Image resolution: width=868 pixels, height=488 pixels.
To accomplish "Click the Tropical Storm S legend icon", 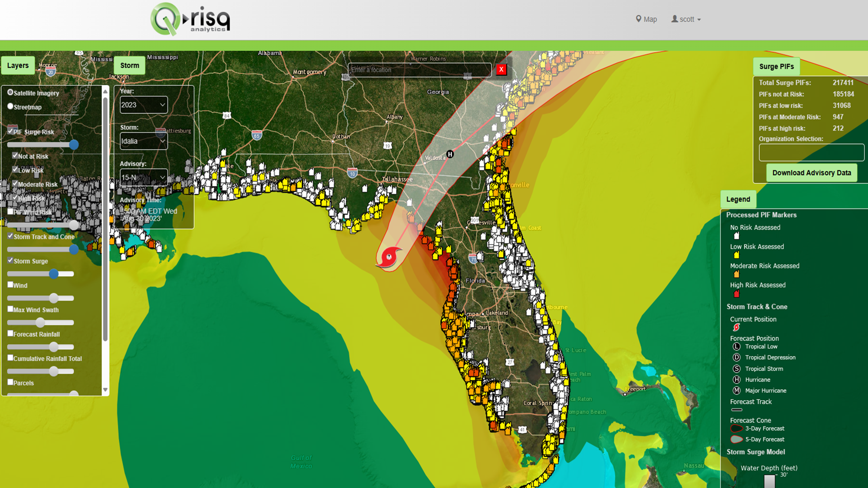I will click(x=736, y=369).
